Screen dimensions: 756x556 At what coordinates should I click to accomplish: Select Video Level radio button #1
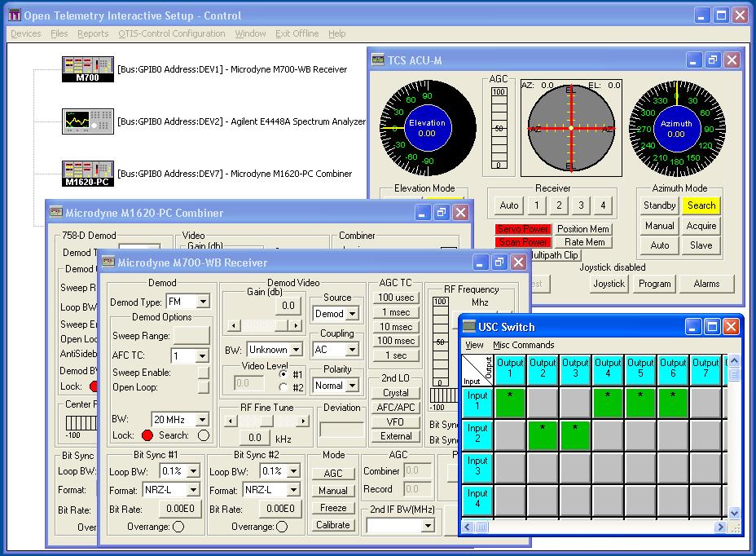click(x=283, y=374)
